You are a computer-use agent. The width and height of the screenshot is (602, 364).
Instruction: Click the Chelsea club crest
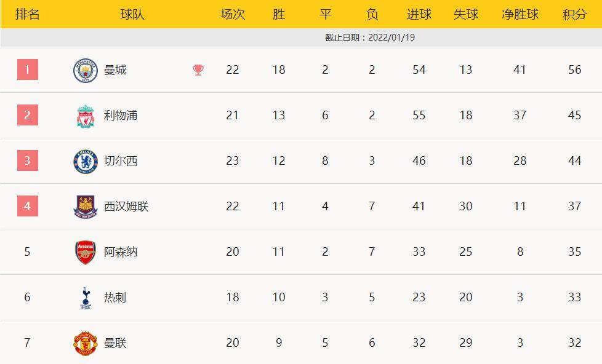86,161
